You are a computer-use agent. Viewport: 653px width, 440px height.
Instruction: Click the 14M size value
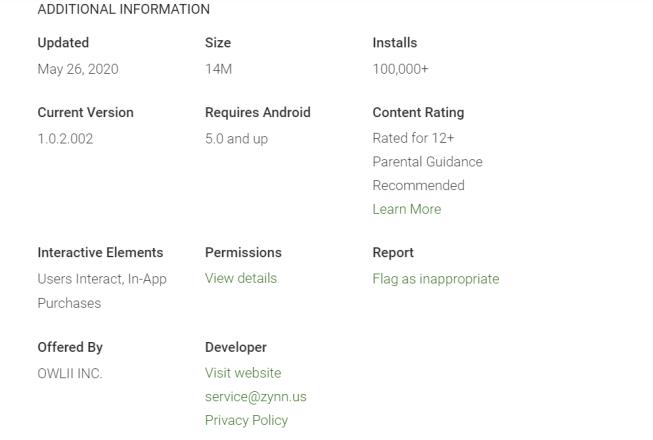tap(218, 69)
